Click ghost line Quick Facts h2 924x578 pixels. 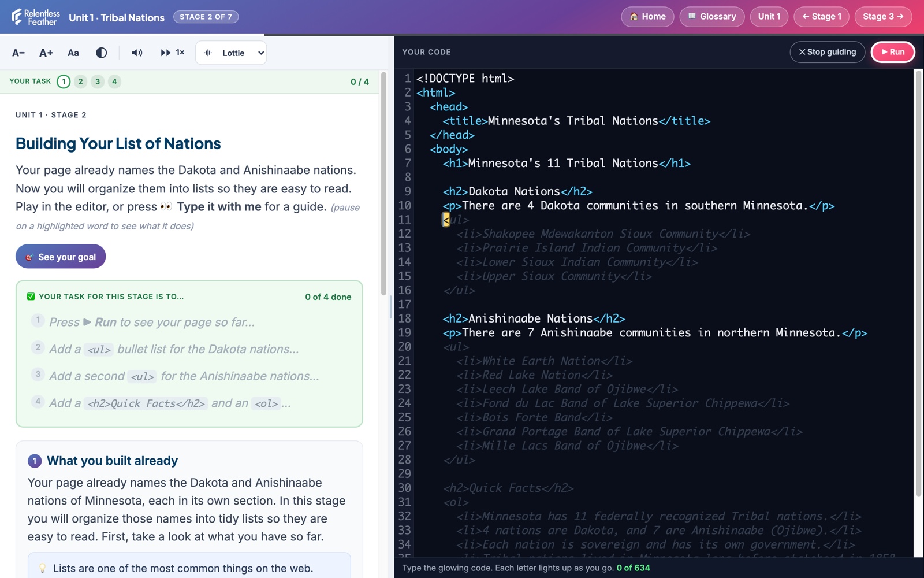pyautogui.click(x=508, y=488)
